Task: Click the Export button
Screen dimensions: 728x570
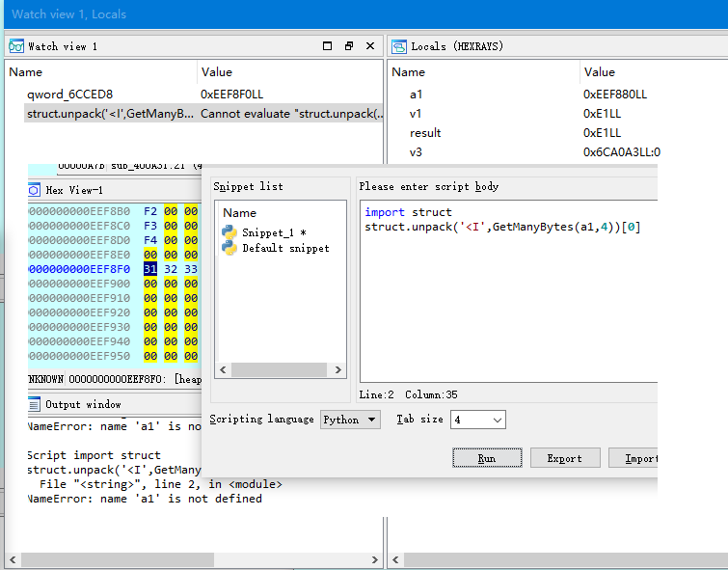Action: click(565, 458)
